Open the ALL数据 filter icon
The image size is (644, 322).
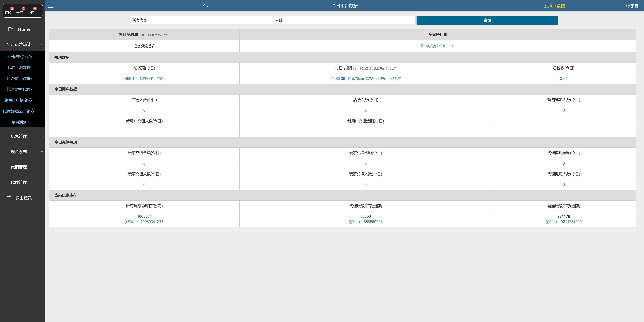click(547, 6)
